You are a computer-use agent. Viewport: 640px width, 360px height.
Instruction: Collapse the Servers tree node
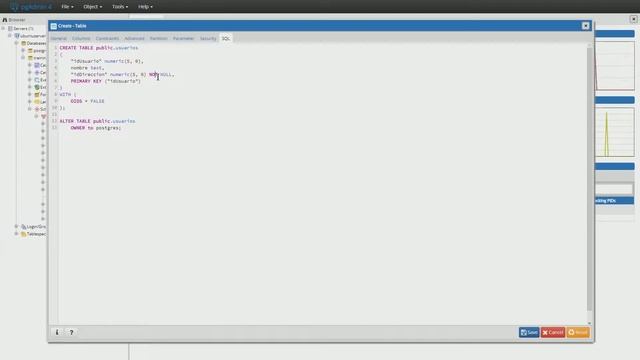(4, 29)
